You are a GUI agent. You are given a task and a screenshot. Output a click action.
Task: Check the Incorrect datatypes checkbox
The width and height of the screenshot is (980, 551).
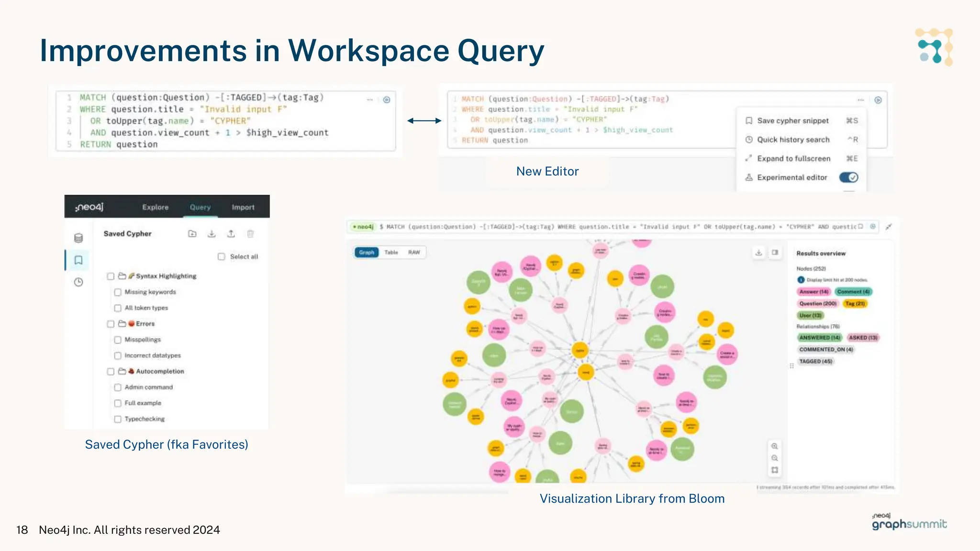click(118, 355)
